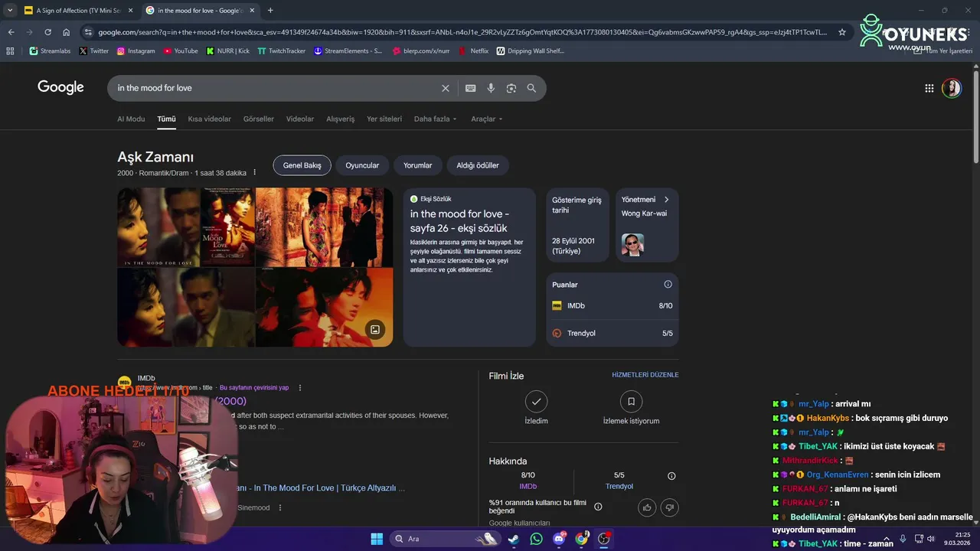Open the Windows Start menu
980x551 pixels.
(x=377, y=539)
